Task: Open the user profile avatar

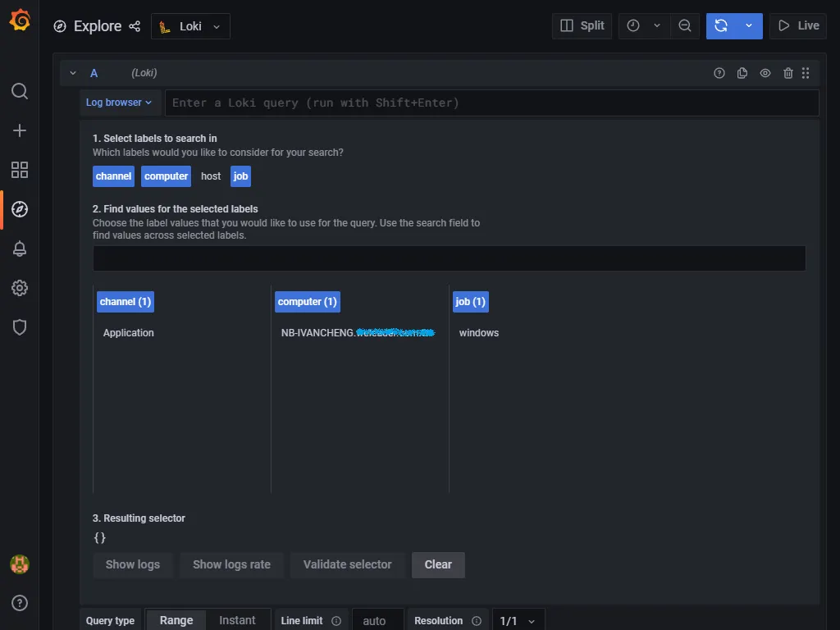Action: coord(20,564)
